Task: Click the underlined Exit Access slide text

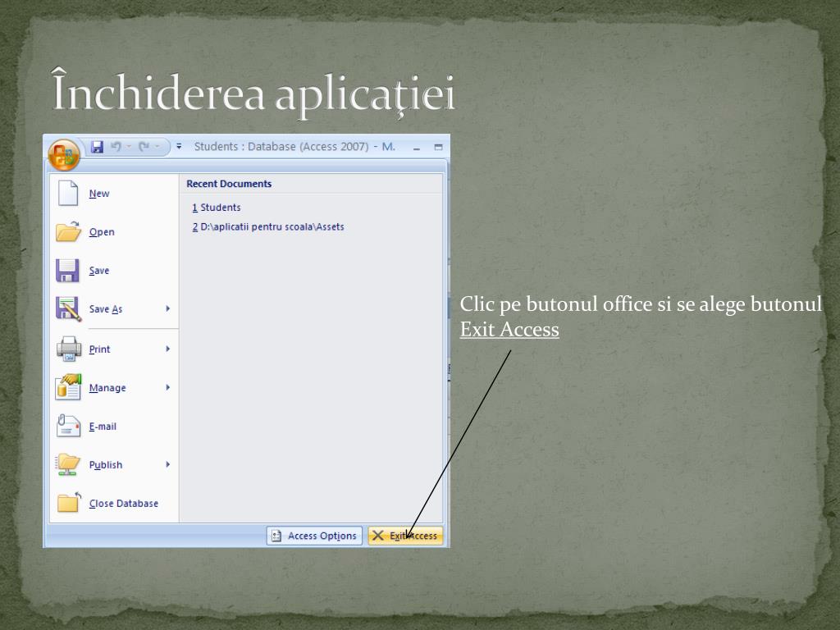Action: tap(509, 330)
